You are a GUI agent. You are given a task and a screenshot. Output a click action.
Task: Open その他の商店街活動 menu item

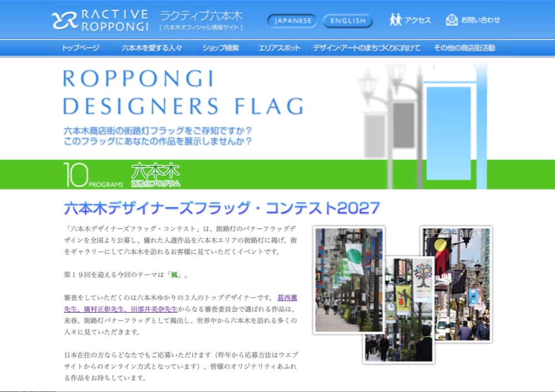pos(465,48)
